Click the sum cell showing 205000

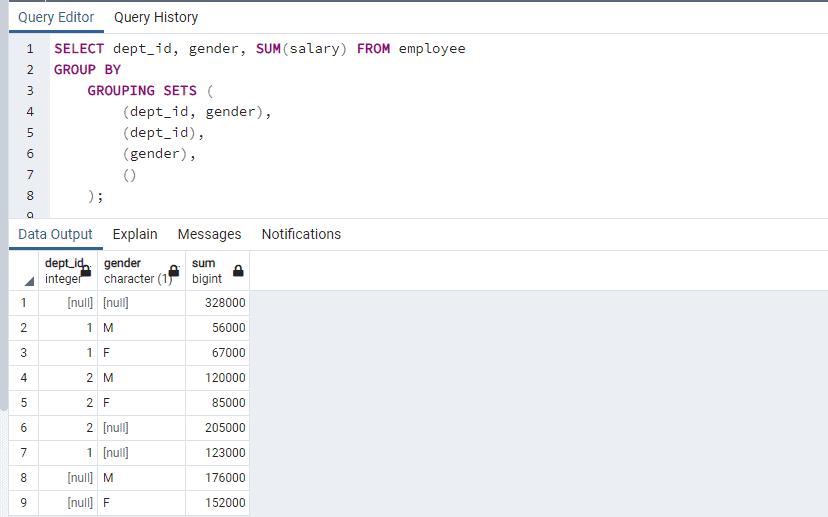coord(217,428)
